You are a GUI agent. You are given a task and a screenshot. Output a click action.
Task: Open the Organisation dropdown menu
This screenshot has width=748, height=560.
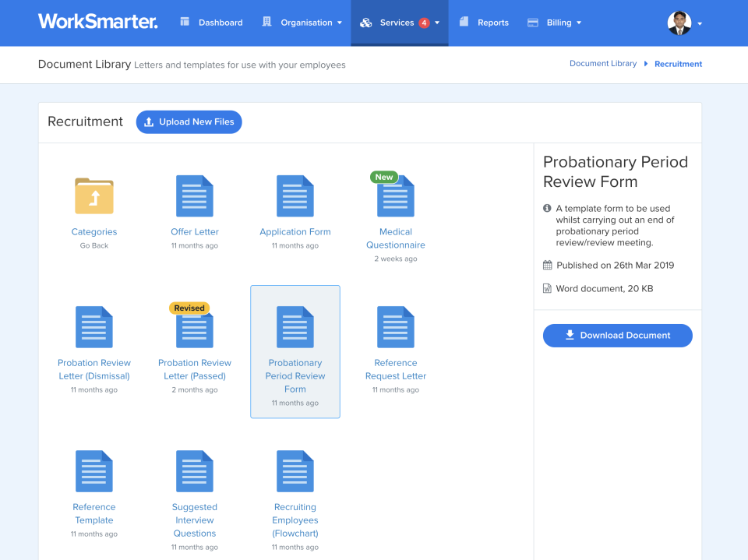(338, 23)
